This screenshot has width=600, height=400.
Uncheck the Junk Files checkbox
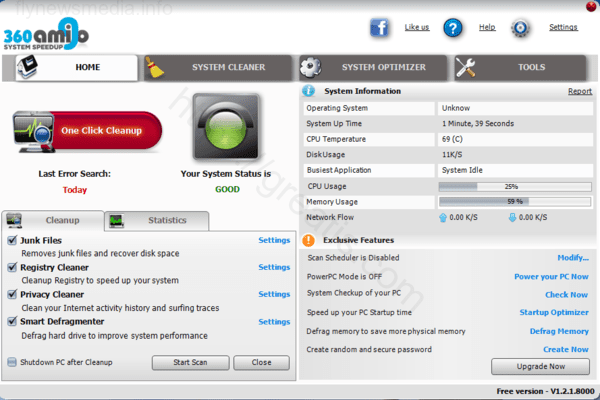[12, 240]
